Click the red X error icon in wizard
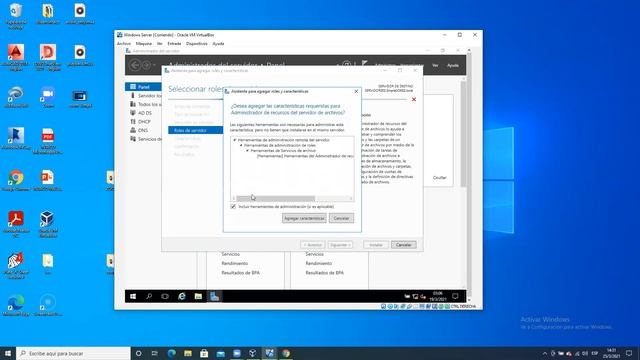This screenshot has width=640, height=360. click(414, 99)
